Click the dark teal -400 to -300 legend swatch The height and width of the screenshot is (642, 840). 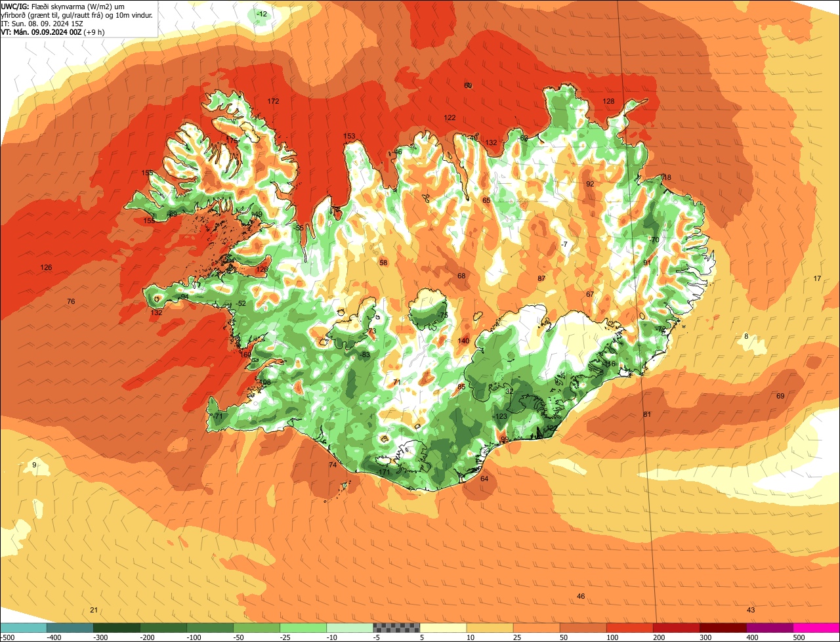click(70, 628)
